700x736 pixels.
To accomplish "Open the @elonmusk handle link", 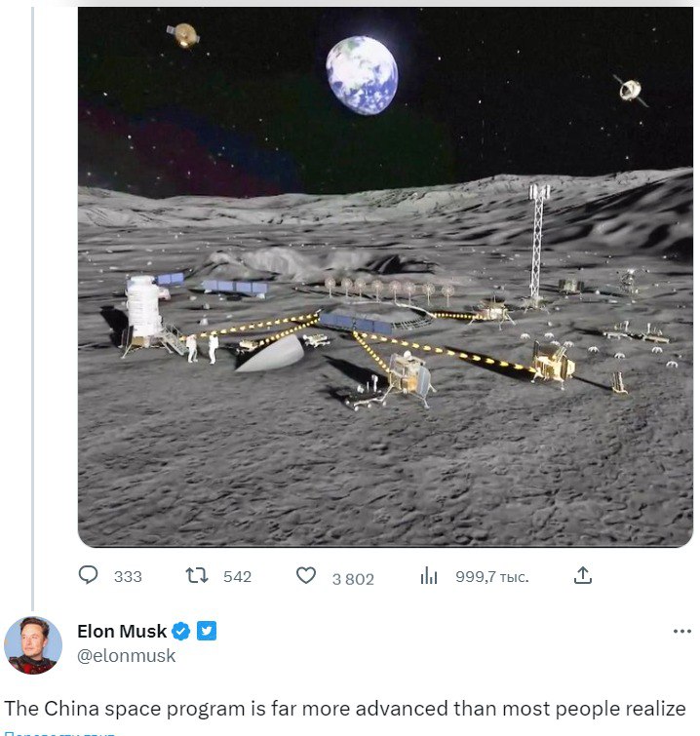I will click(x=127, y=656).
